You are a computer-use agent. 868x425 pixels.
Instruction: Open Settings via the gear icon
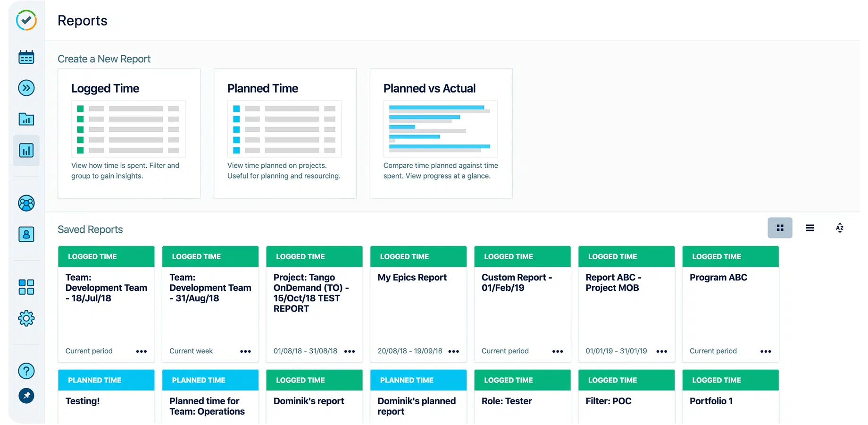coord(26,318)
